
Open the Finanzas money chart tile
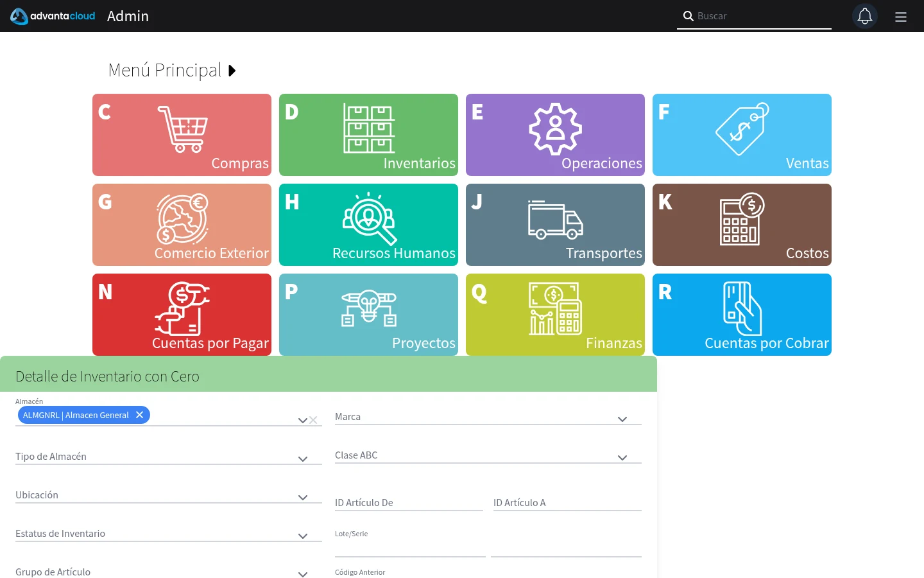(555, 315)
